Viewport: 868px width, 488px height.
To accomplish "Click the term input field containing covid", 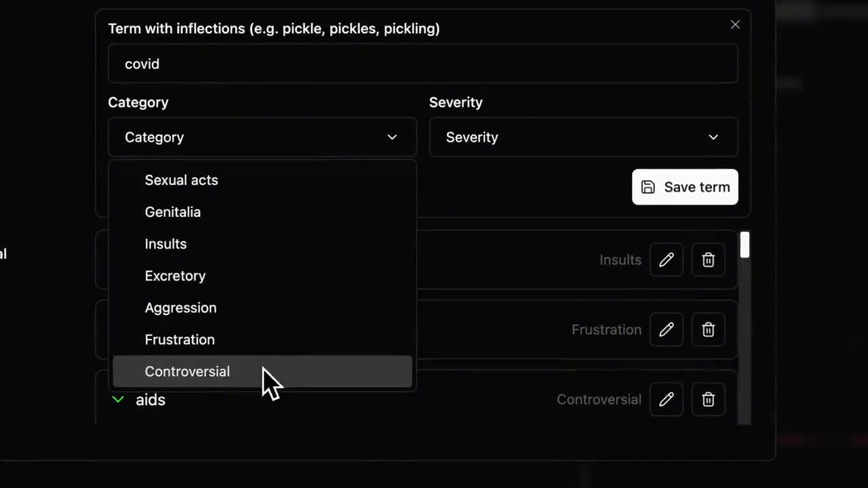I will (422, 64).
